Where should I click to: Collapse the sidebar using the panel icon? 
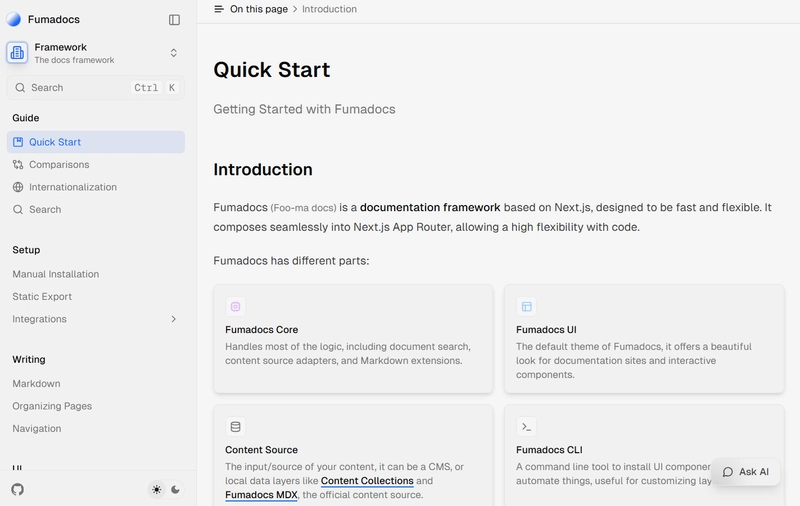click(174, 19)
